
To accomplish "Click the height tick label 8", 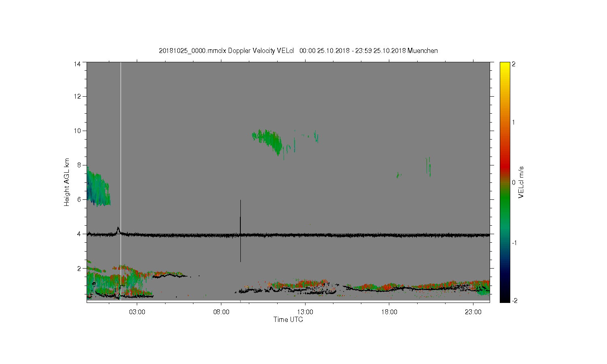I will tap(79, 165).
